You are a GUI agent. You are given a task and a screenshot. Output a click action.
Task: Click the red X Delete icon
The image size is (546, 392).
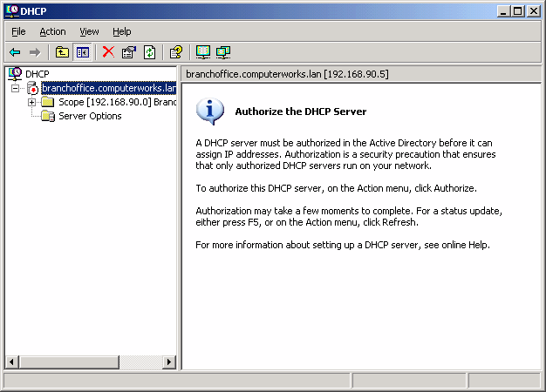(x=109, y=52)
